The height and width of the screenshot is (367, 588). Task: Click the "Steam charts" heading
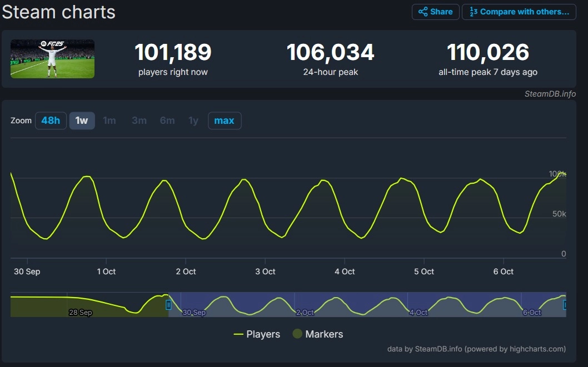(x=58, y=12)
